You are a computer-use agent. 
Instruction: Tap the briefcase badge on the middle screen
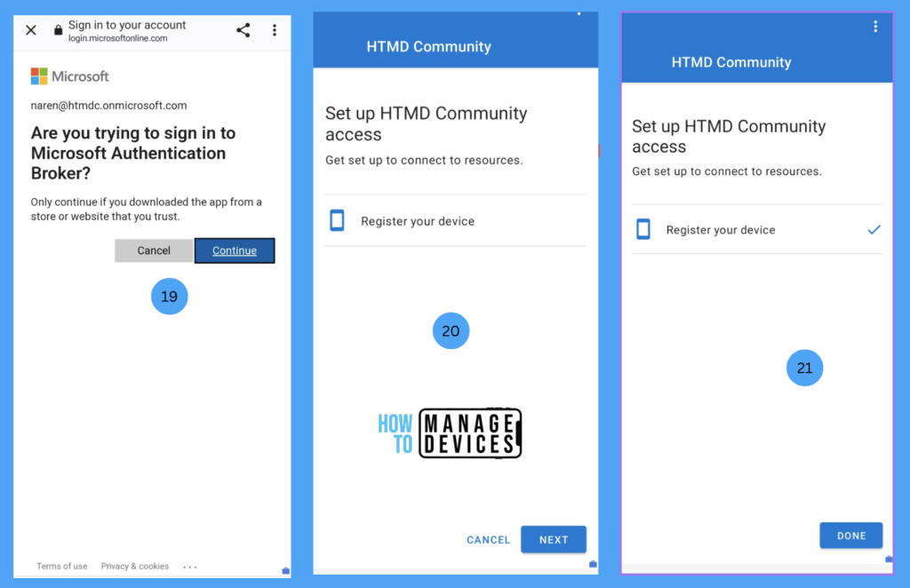tap(593, 564)
